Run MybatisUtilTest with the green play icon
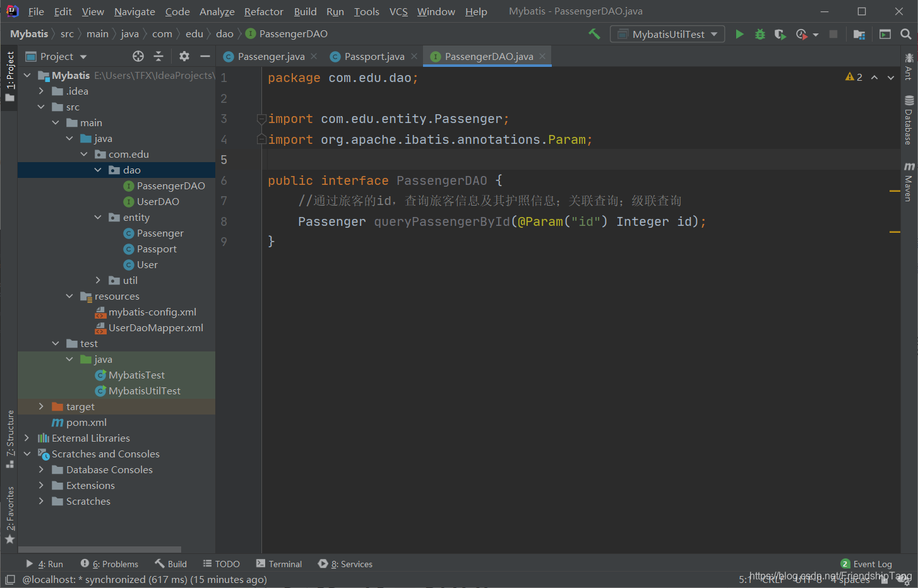The image size is (918, 588). click(x=739, y=34)
